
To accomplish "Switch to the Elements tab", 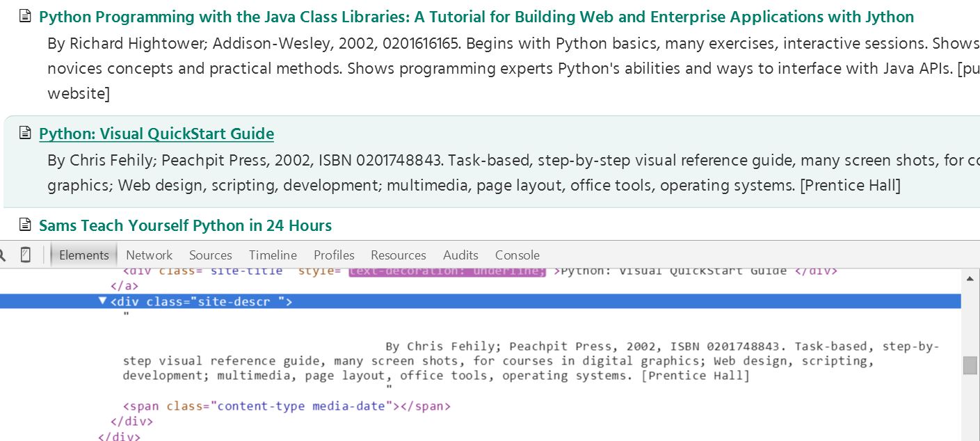I will tap(83, 255).
